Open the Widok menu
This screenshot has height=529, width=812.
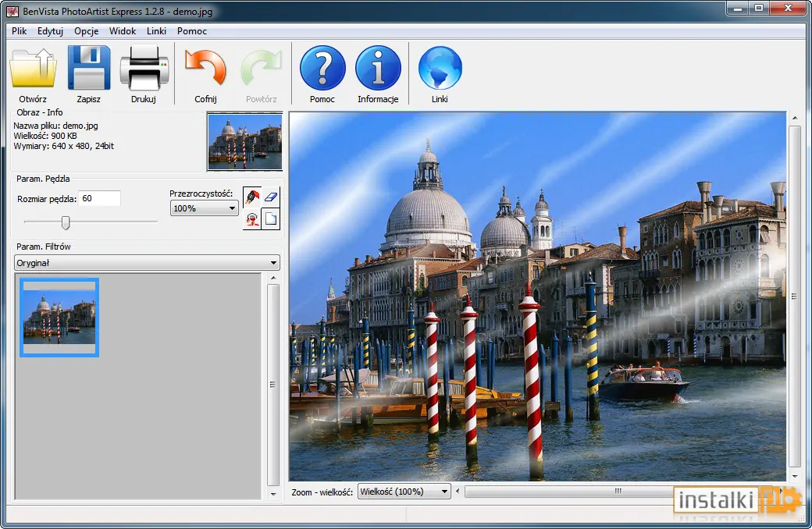tap(123, 31)
